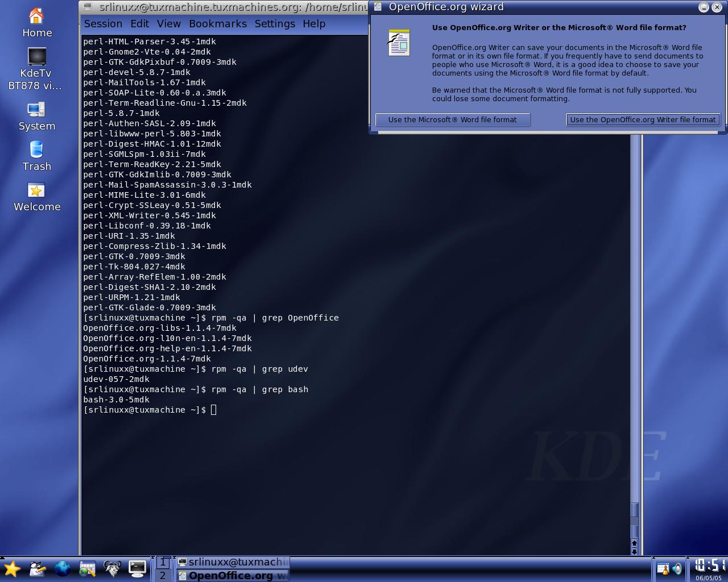Viewport: 728px width, 582px height.
Task: Switch to virtual desktop 1 in the pager
Action: [x=163, y=562]
